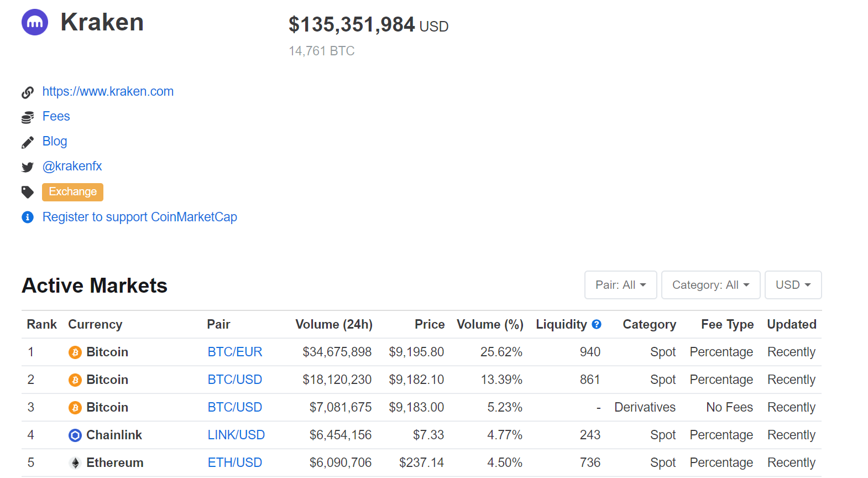Screen dimensions: 868x478
Task: Click the tag icon beside Exchange badge
Action: point(28,192)
